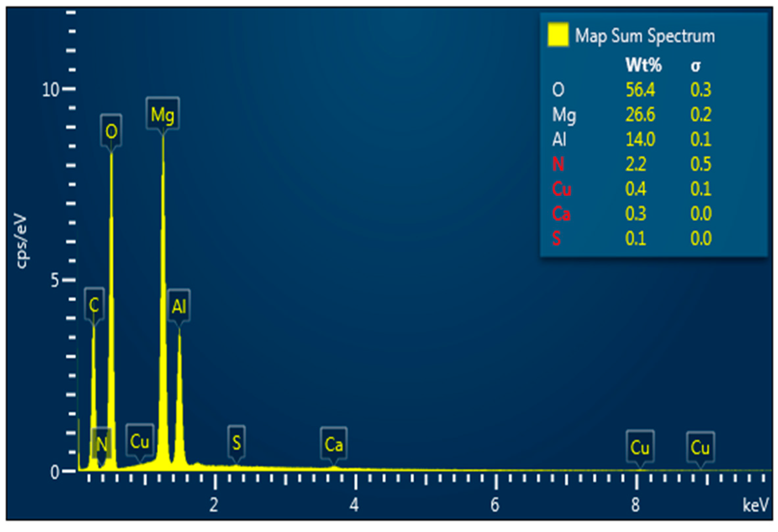Click the cps/eV axis label
Viewport: 778px width, 532px height.
(21, 242)
